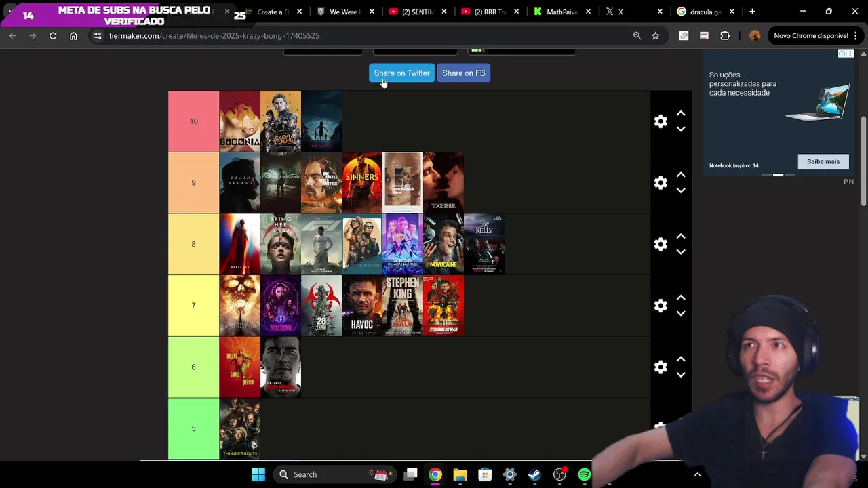Image resolution: width=868 pixels, height=488 pixels.
Task: Open settings gear for tier 10 row
Action: click(660, 121)
